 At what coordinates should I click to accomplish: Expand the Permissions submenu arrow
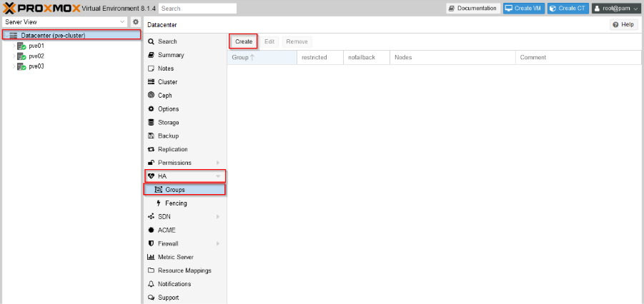tap(217, 163)
